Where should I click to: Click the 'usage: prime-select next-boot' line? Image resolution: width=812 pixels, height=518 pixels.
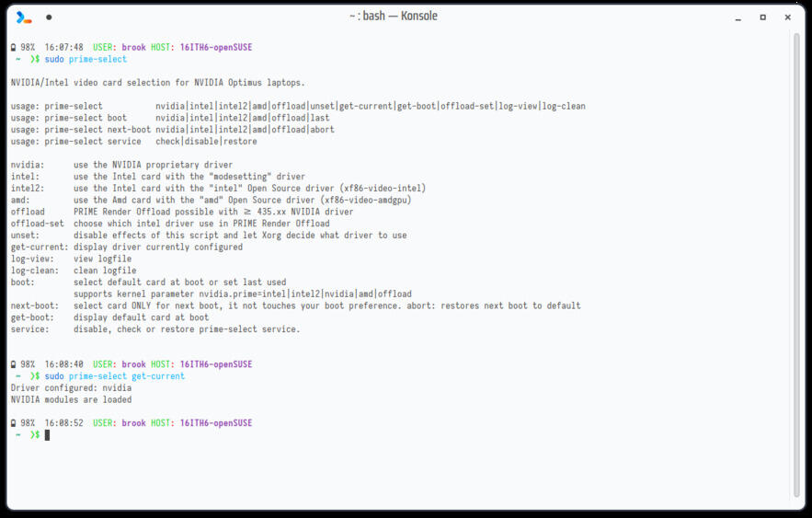pos(173,130)
